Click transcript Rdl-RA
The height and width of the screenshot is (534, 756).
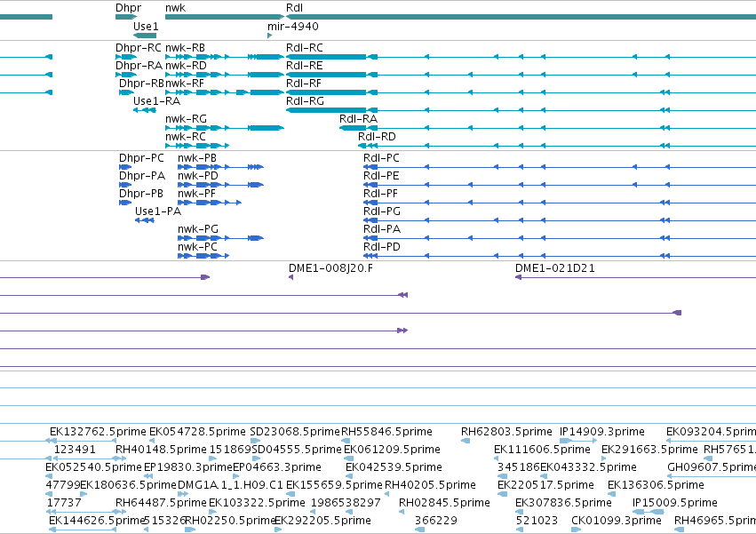[x=358, y=119]
